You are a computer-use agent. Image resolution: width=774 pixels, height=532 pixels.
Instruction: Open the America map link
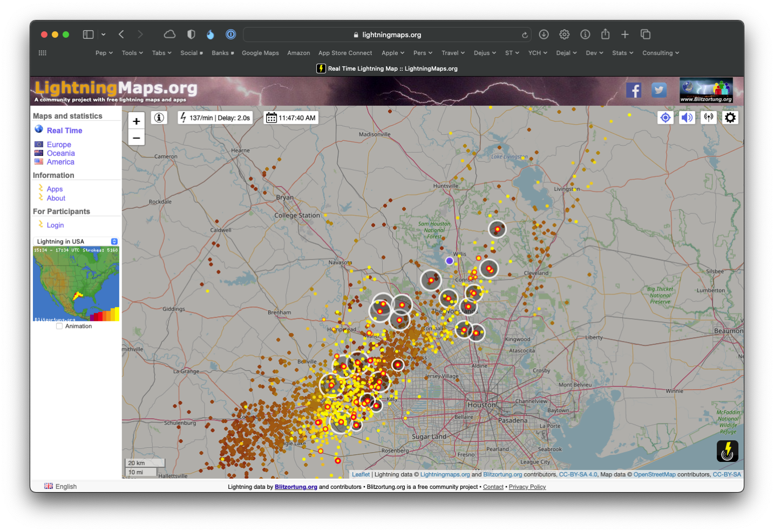60,162
